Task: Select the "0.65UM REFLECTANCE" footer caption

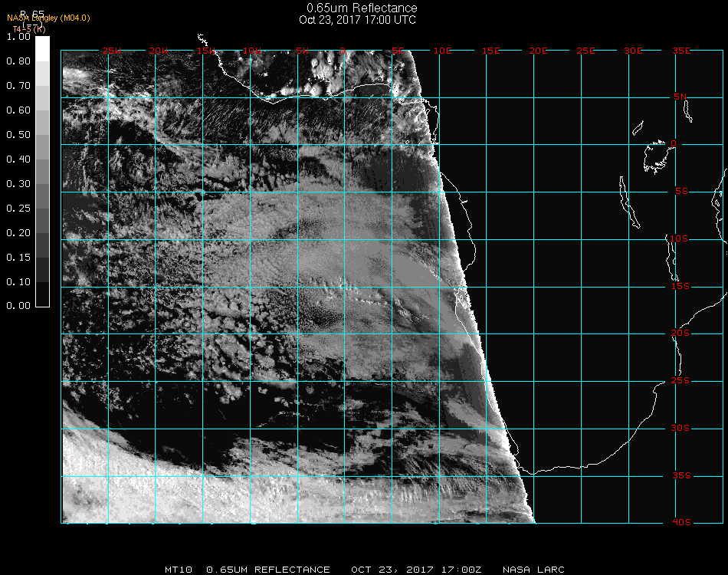Action: pos(268,570)
